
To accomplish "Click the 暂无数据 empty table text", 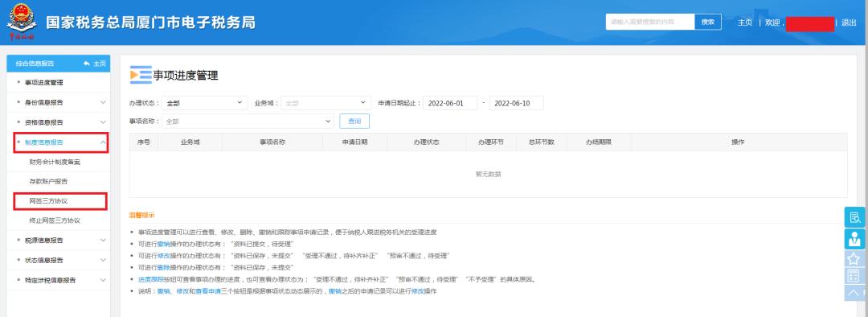I will click(489, 174).
